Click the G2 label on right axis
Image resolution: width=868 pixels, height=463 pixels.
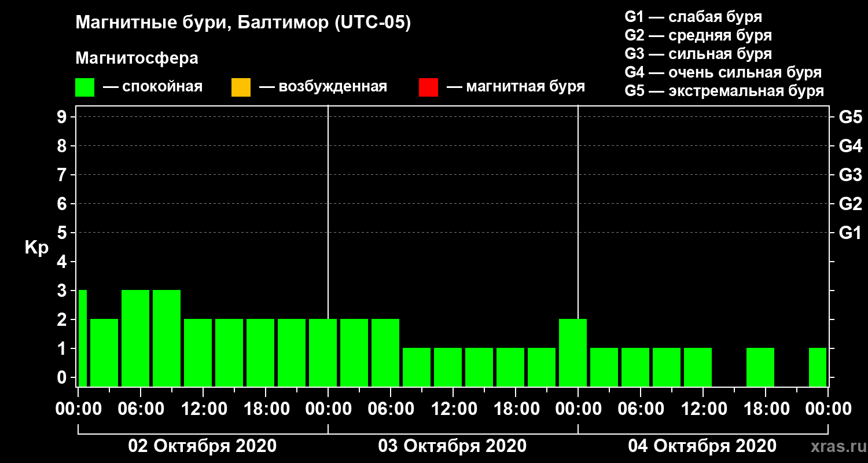click(850, 204)
